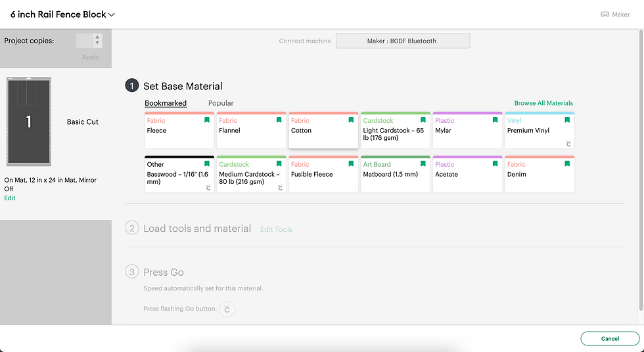
Task: Click the Basic Cut label
Action: 83,122
